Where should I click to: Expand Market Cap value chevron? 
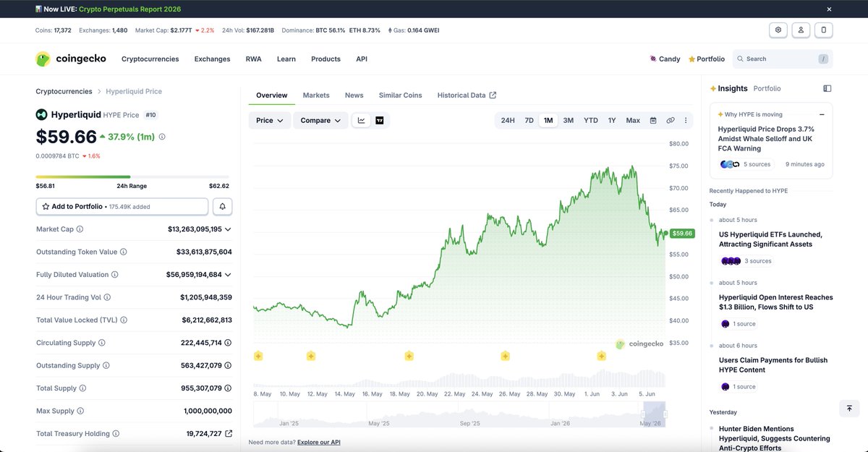point(228,229)
